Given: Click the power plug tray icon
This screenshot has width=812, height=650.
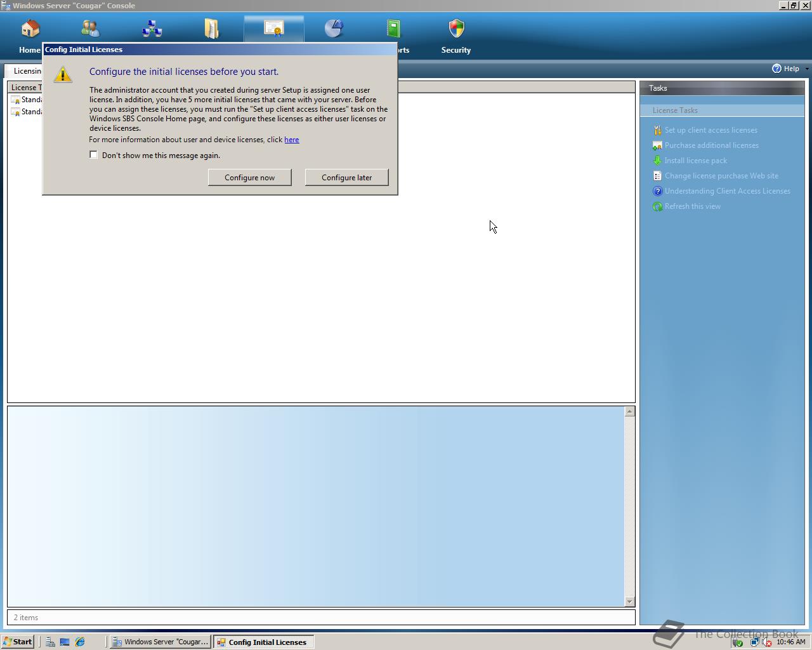Looking at the screenshot, I should click(x=738, y=642).
